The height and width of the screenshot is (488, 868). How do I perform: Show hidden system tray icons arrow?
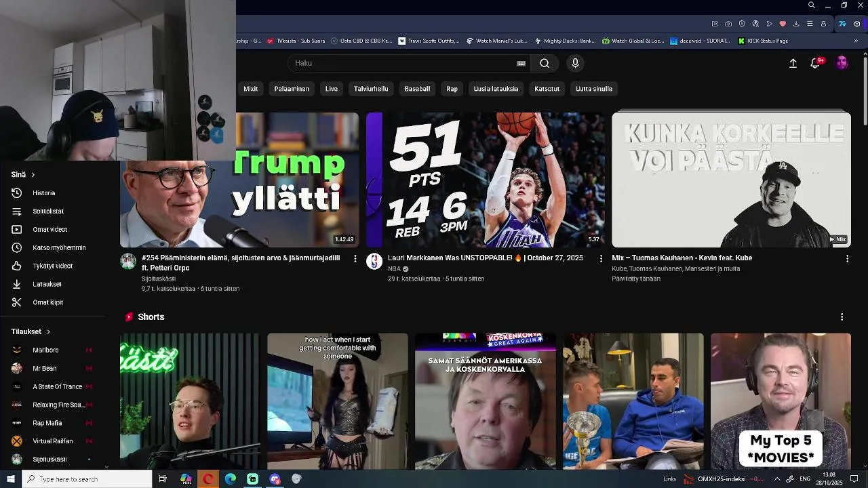tap(777, 479)
